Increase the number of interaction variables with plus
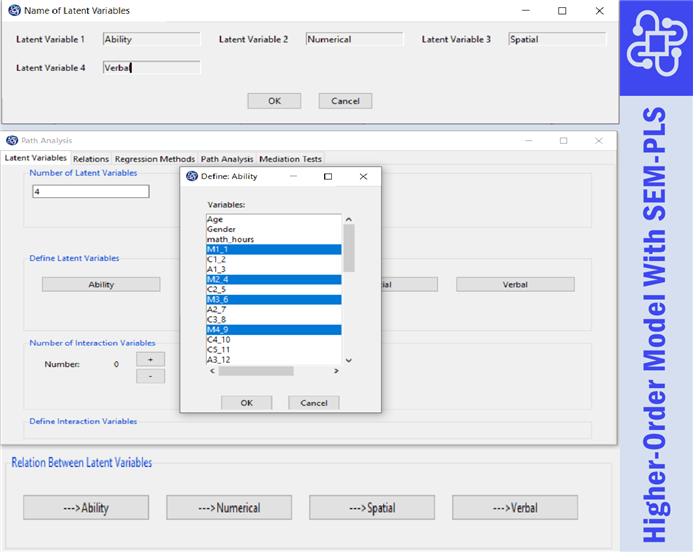This screenshot has height=552, width=693. (150, 359)
